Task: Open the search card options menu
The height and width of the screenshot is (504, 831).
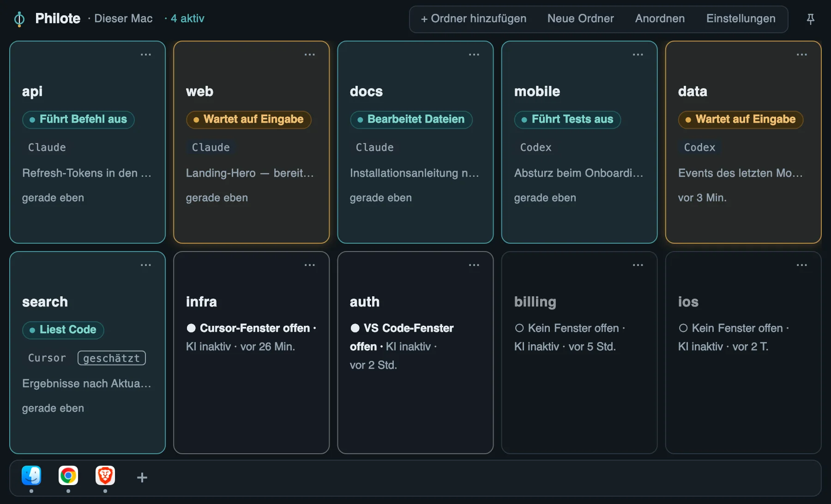Action: point(146,265)
